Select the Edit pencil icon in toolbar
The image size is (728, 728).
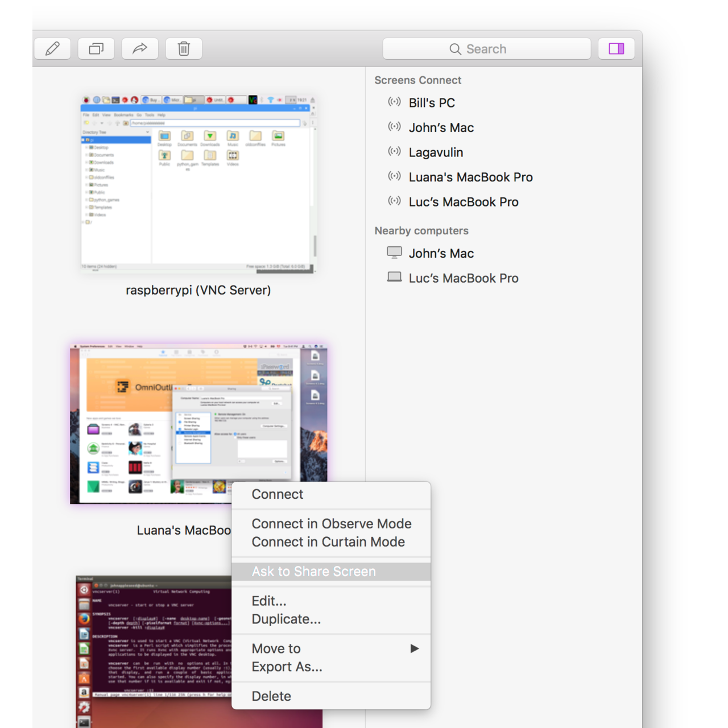(52, 48)
